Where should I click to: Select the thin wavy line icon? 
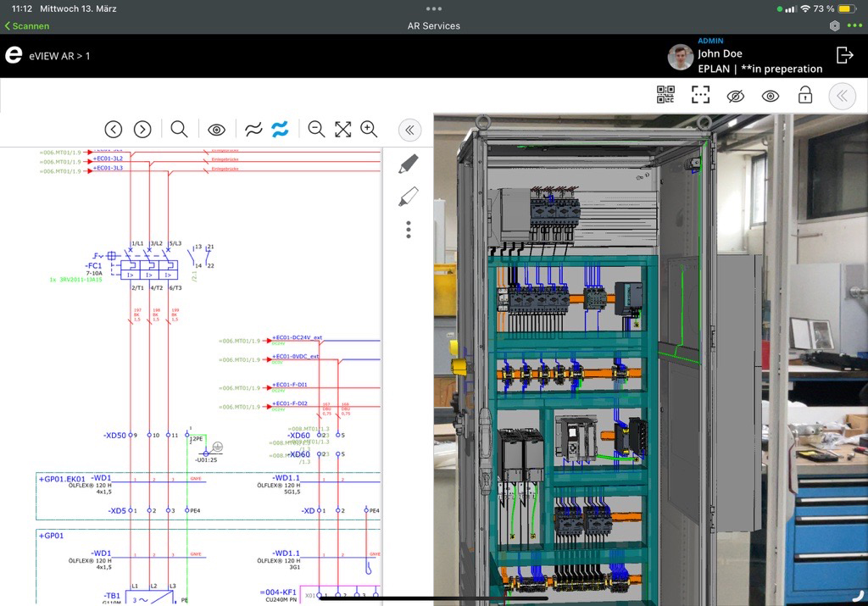pos(253,130)
